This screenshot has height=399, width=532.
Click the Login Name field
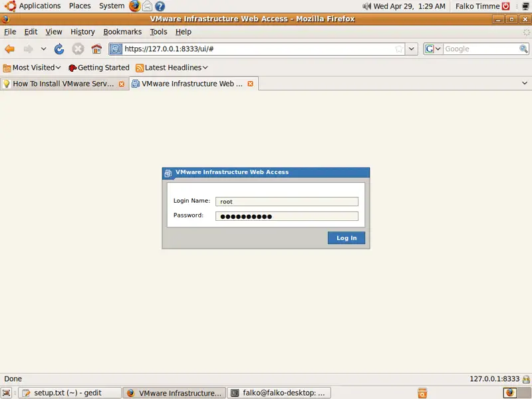(287, 201)
